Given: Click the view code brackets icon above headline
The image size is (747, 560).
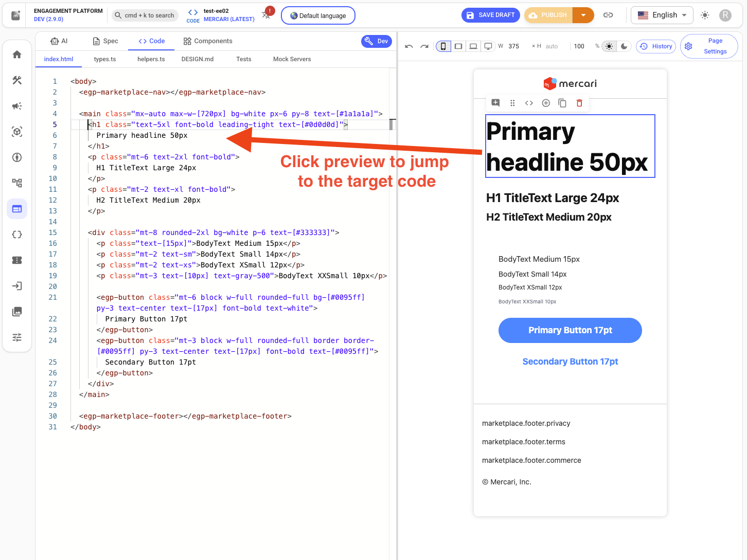Looking at the screenshot, I should (x=529, y=103).
